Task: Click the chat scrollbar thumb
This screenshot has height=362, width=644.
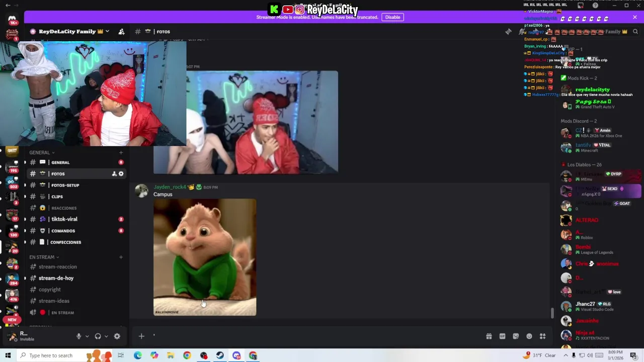Action: point(552,313)
